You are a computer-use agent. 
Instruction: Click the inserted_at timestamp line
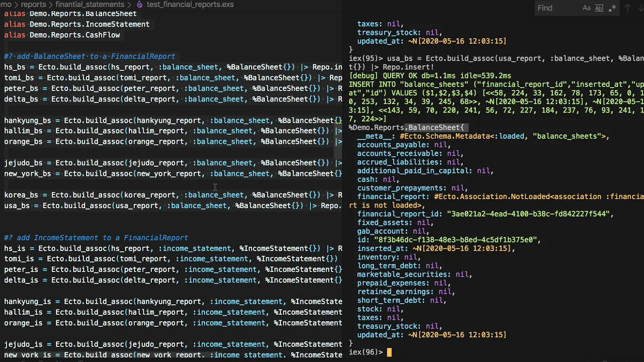[x=436, y=248]
